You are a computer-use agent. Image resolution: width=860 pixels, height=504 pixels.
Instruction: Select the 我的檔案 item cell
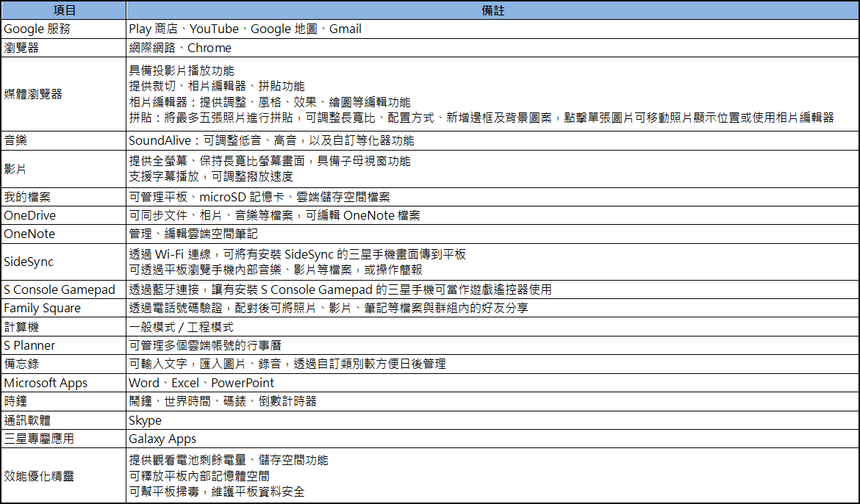click(64, 197)
